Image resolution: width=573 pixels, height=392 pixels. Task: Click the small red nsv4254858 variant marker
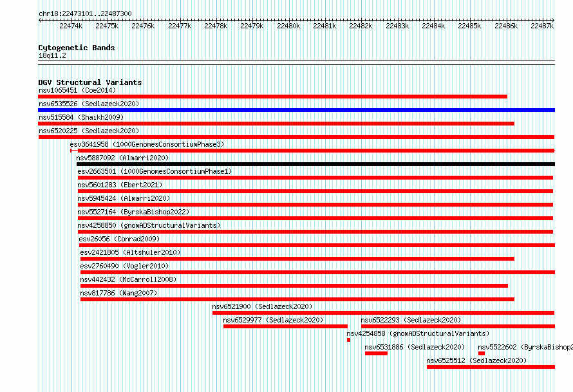pyautogui.click(x=348, y=340)
